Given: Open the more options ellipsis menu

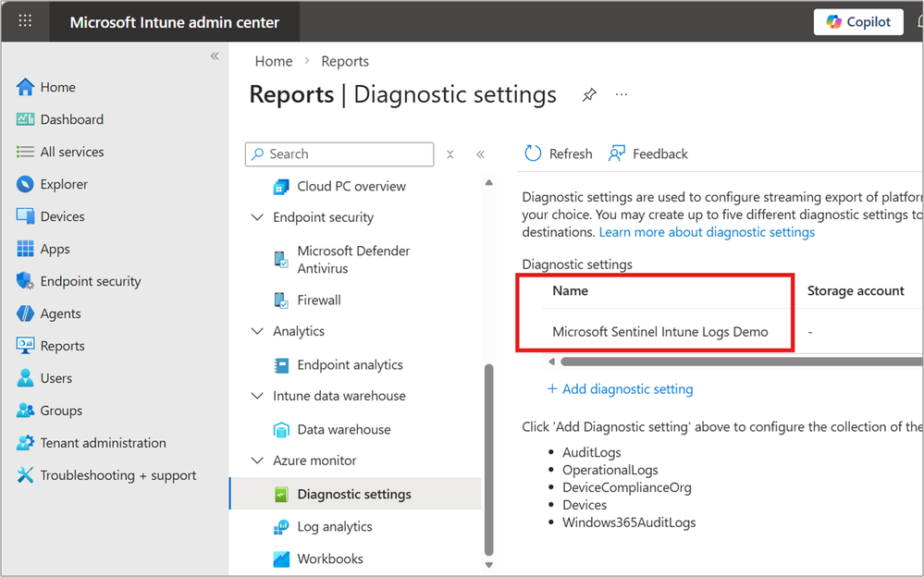Looking at the screenshot, I should [622, 94].
